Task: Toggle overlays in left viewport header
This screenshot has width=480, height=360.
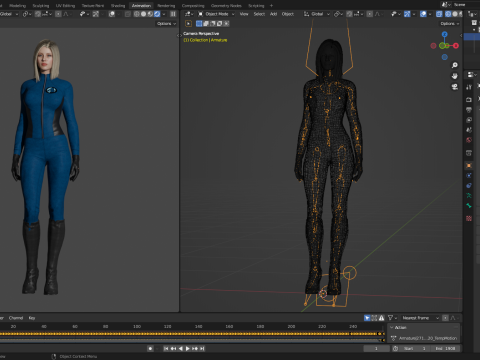Action: pos(112,14)
